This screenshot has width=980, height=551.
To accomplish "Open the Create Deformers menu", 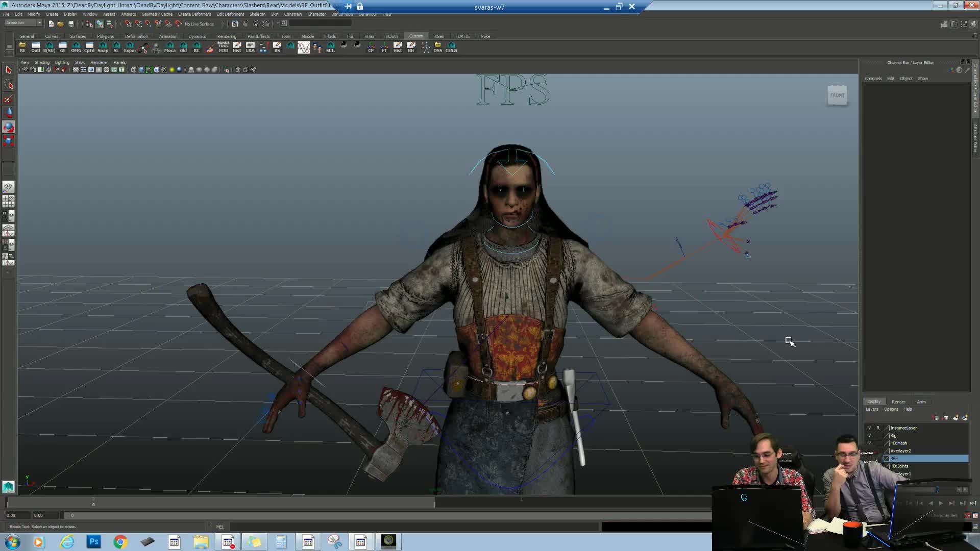I will click(194, 14).
